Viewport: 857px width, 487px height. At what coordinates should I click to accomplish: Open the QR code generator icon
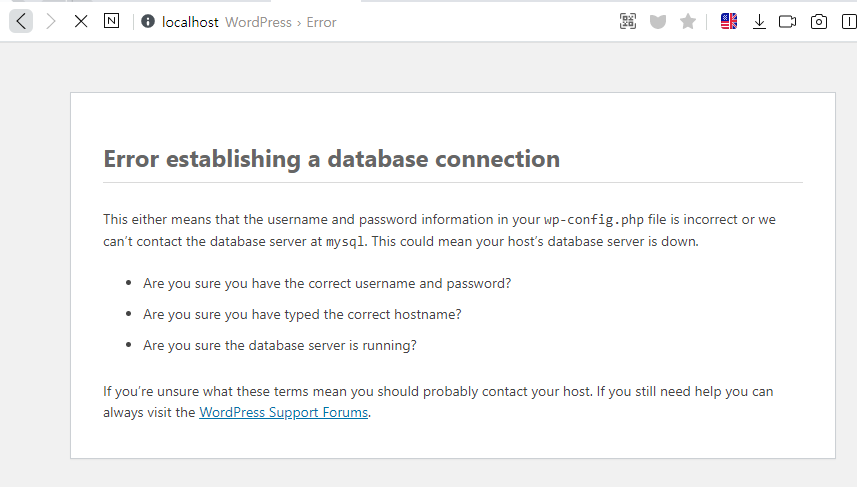pyautogui.click(x=628, y=21)
